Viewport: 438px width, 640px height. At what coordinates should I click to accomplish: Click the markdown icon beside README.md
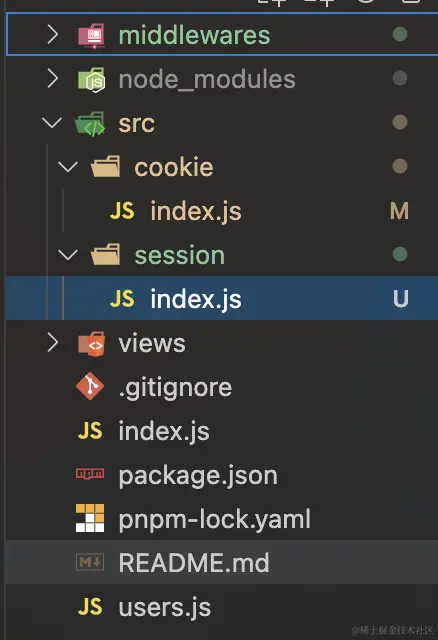tap(90, 562)
